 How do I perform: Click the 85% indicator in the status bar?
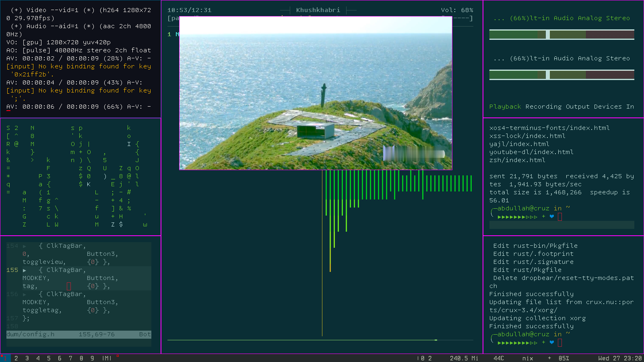(x=563, y=358)
